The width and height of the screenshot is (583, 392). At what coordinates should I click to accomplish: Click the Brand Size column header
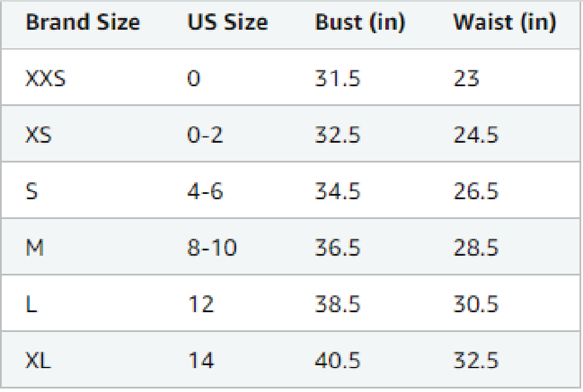tap(83, 23)
